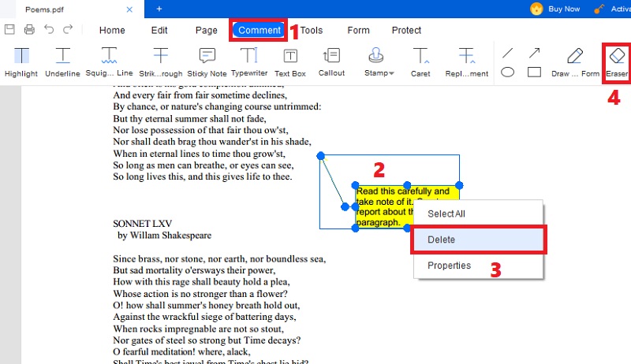Viewport: 631px width, 364px height.
Task: Open a new tab with plus button
Action: (159, 9)
